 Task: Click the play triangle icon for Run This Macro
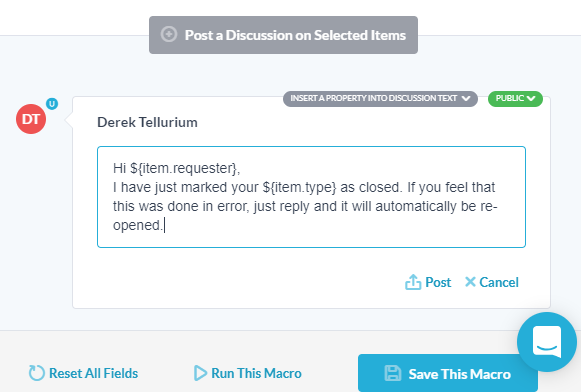coord(200,373)
